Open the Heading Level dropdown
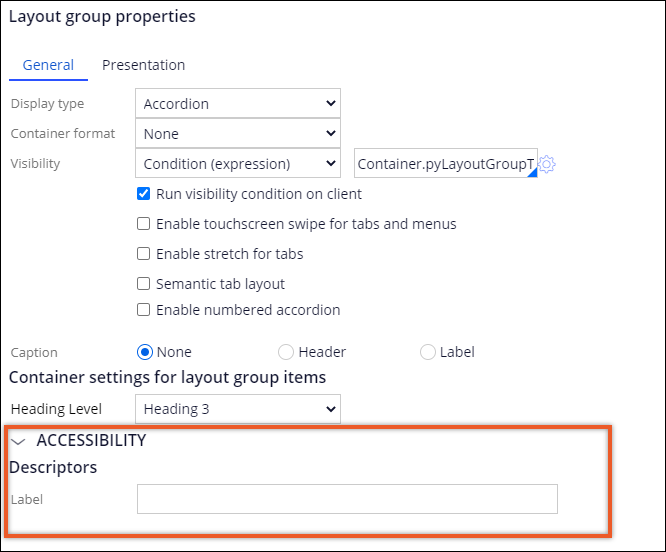Image resolution: width=666 pixels, height=552 pixels. (x=237, y=408)
